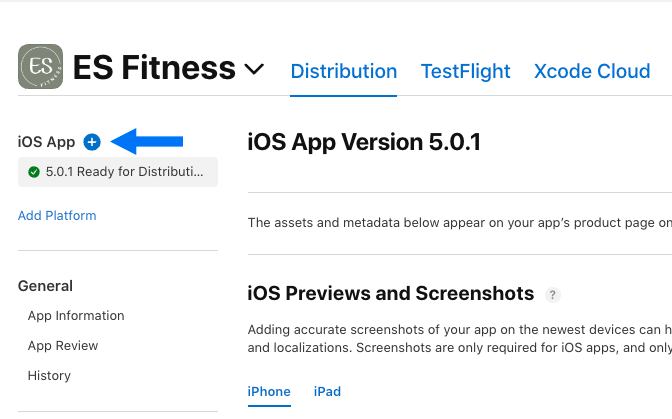This screenshot has height=419, width=672.
Task: Expand the ES Fitness app switcher chevron
Action: tap(254, 69)
